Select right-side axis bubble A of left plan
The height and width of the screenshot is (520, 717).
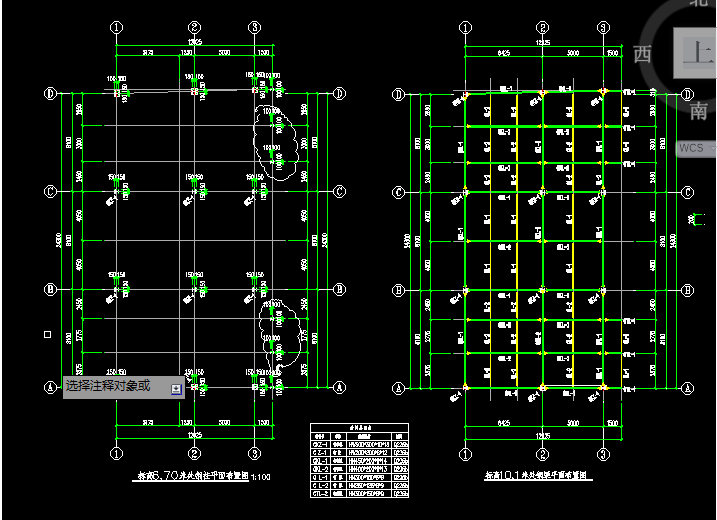point(339,387)
